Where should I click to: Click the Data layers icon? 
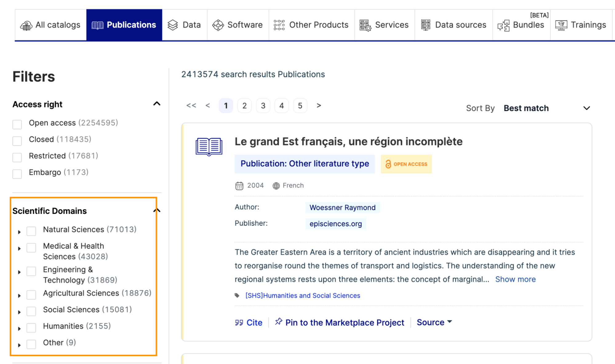pos(173,25)
